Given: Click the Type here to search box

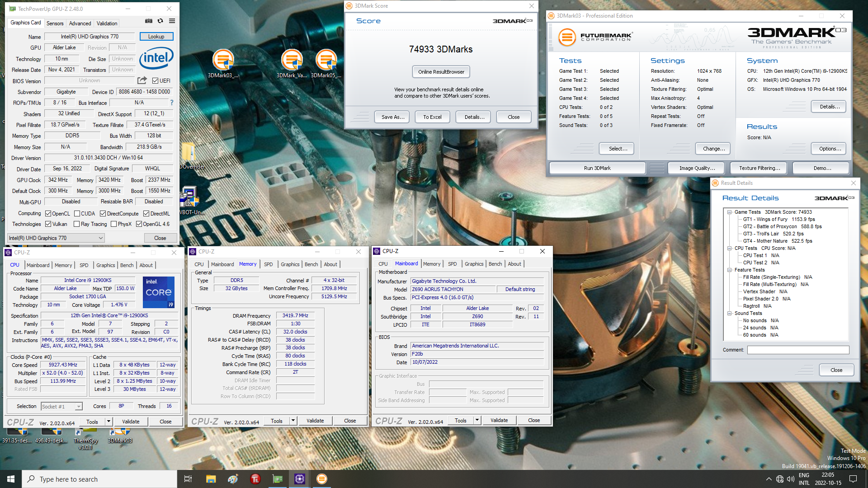Looking at the screenshot, I should pos(99,479).
